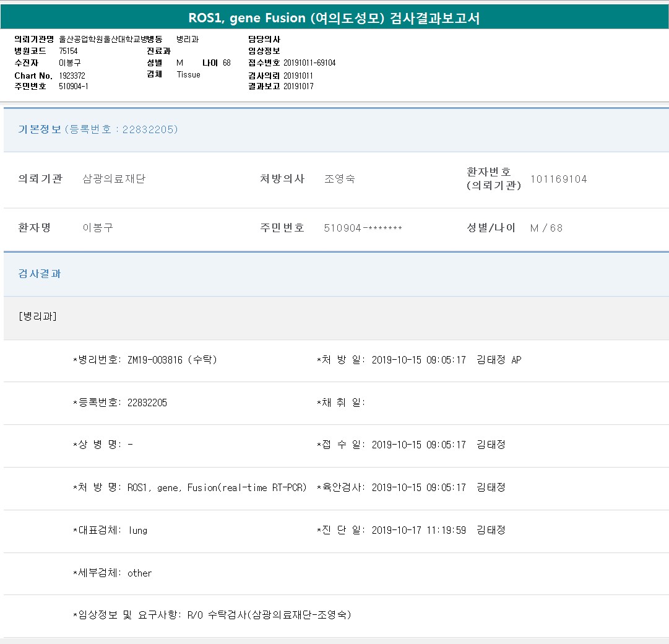Screen dimensions: 669x644
Task: Click the 검사결과 section header
Action: pyautogui.click(x=40, y=273)
